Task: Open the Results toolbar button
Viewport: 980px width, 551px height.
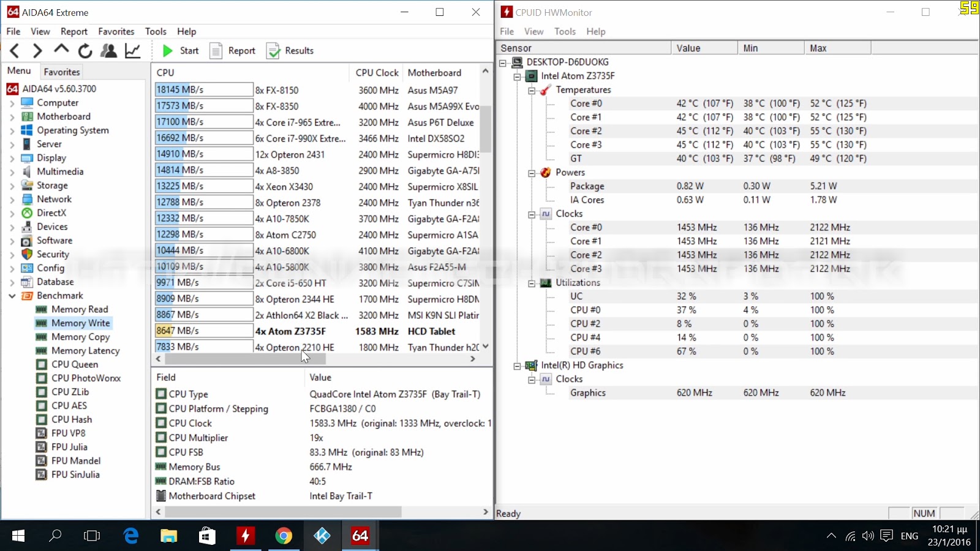Action: (290, 51)
